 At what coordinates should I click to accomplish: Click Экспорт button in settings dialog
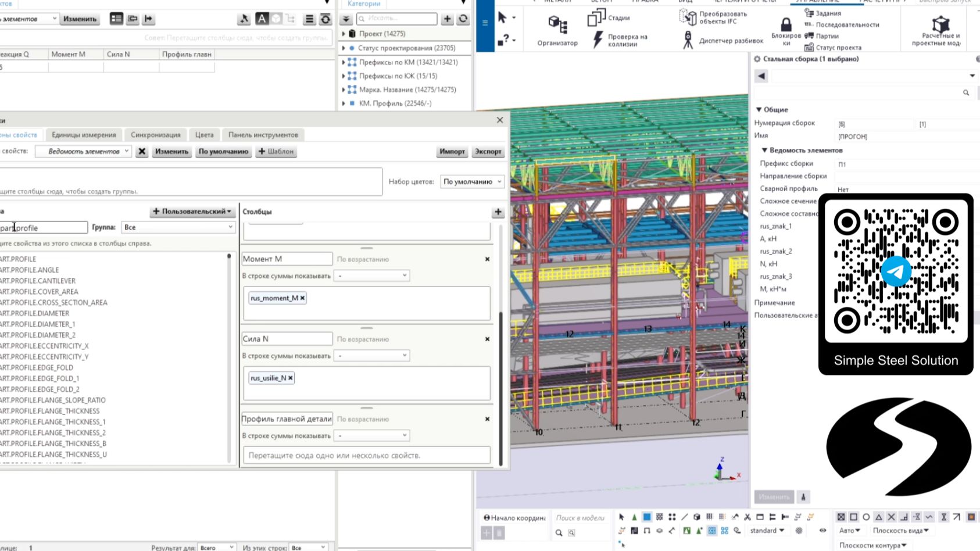click(x=488, y=152)
